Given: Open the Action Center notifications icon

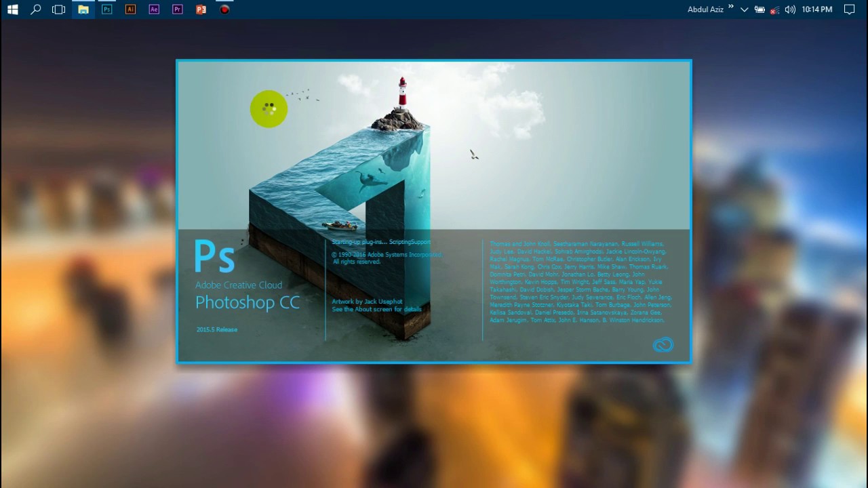Looking at the screenshot, I should coord(849,9).
